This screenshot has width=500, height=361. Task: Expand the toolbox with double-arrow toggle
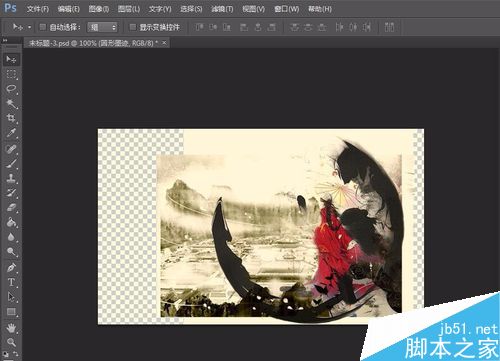(x=5, y=40)
